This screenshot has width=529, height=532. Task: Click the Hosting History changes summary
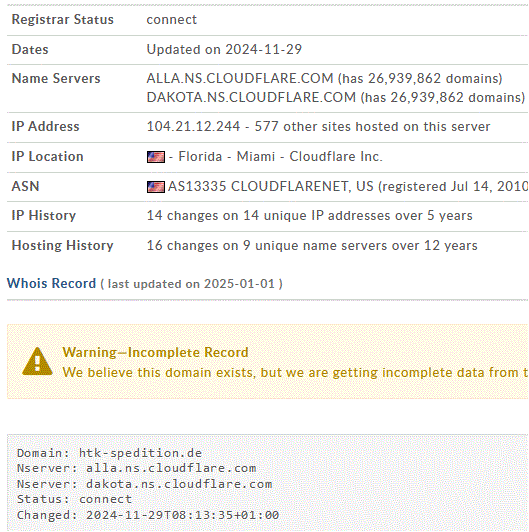[312, 246]
